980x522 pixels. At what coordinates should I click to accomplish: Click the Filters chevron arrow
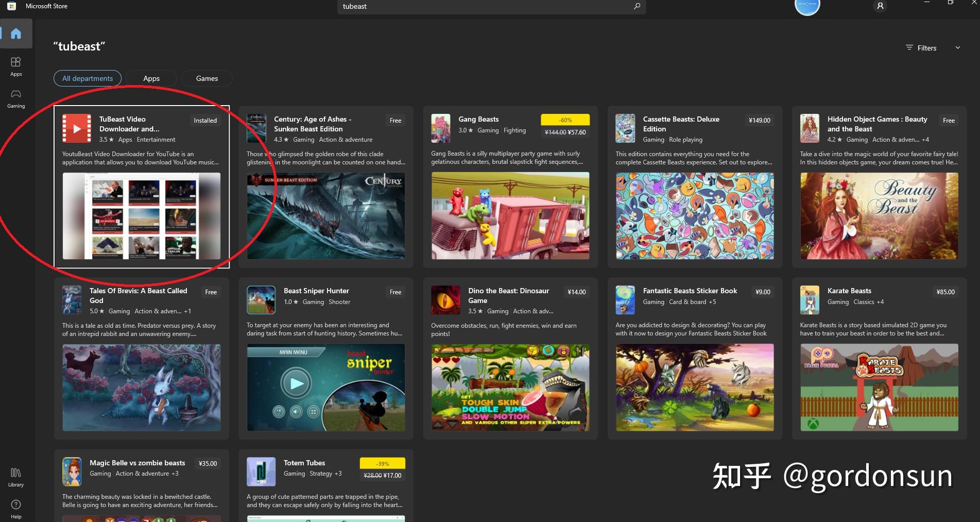[958, 48]
